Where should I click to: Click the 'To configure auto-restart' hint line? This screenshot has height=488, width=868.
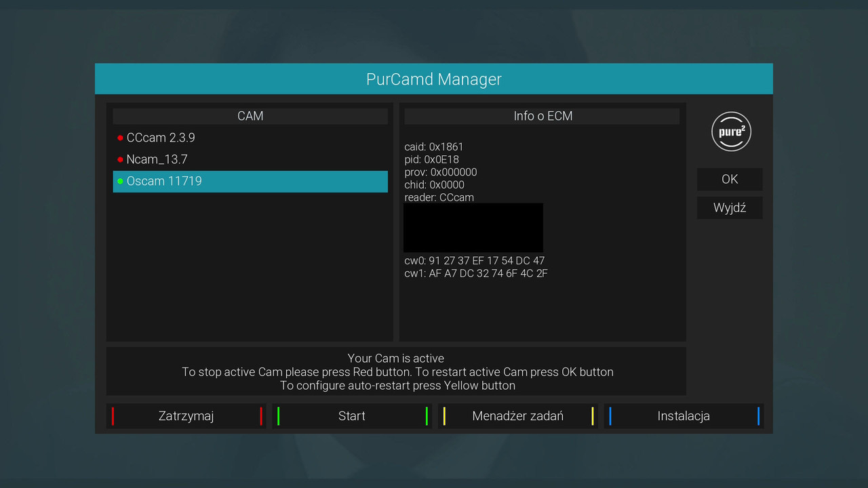click(397, 386)
